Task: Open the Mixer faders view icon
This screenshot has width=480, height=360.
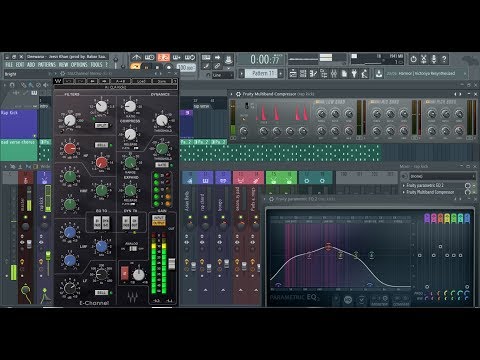Action: 334,73
